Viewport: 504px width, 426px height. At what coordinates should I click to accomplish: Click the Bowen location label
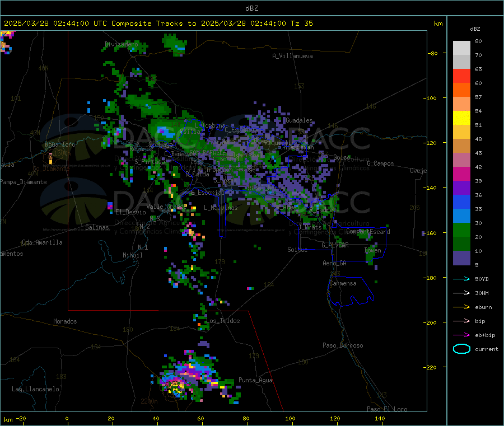[373, 250]
